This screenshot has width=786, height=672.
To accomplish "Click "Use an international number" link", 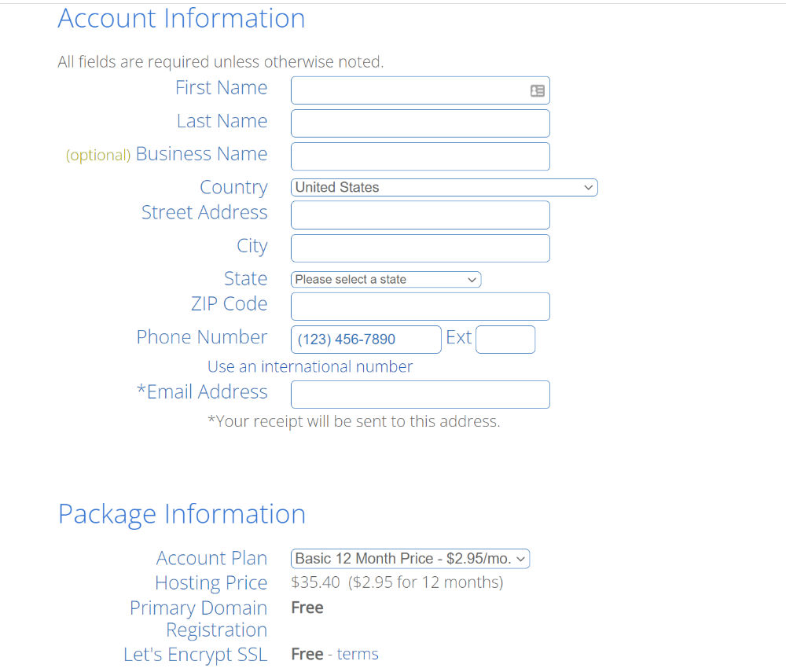I will (x=310, y=367).
